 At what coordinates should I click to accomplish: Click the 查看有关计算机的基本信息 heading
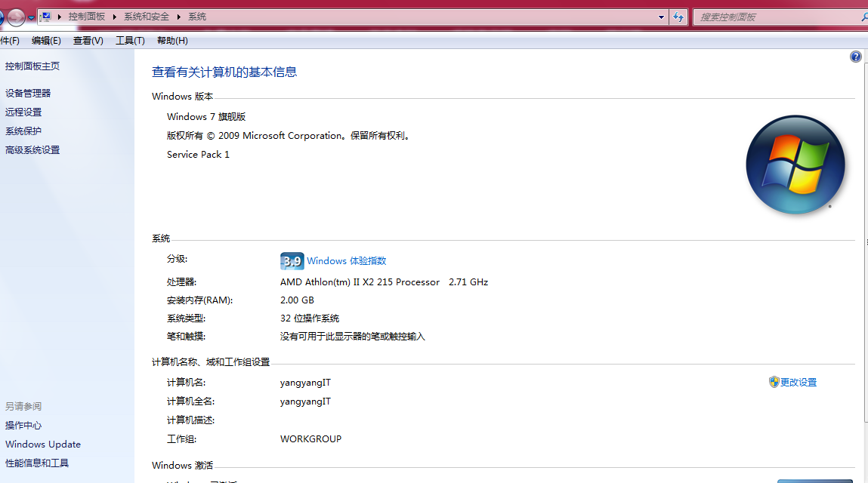pos(224,72)
